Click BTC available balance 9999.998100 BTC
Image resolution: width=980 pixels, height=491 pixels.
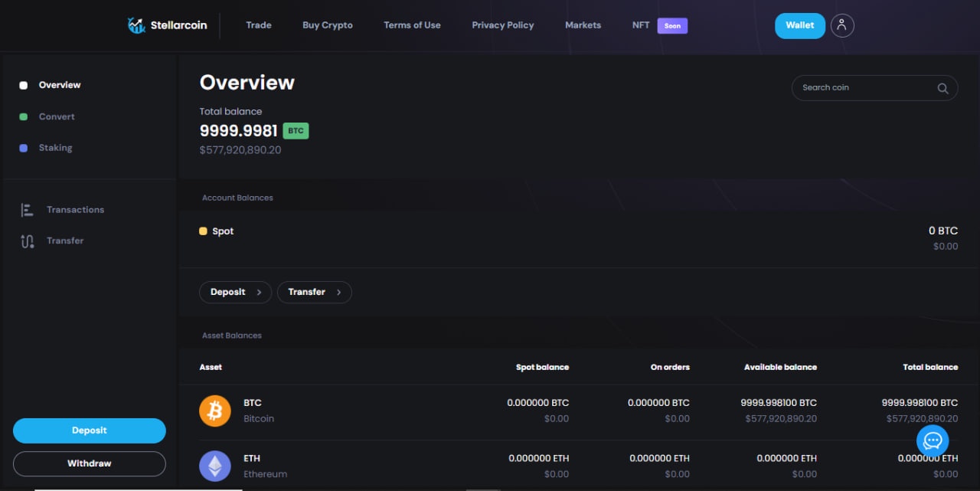pyautogui.click(x=779, y=403)
